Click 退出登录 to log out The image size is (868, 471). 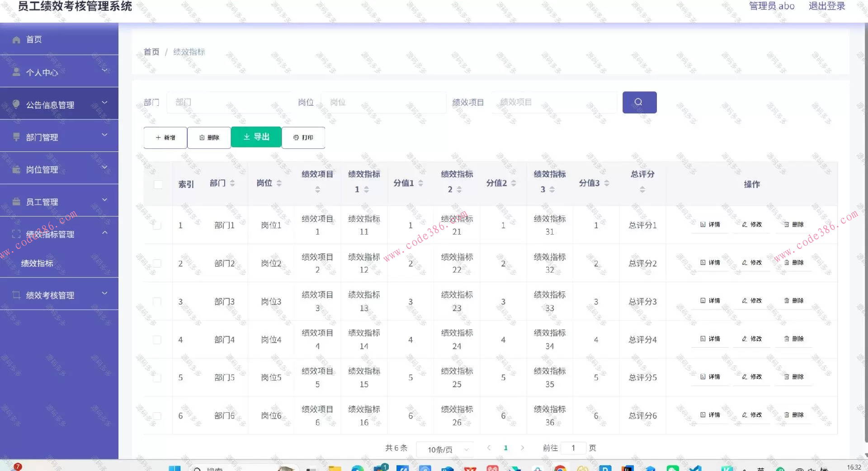[x=826, y=6]
